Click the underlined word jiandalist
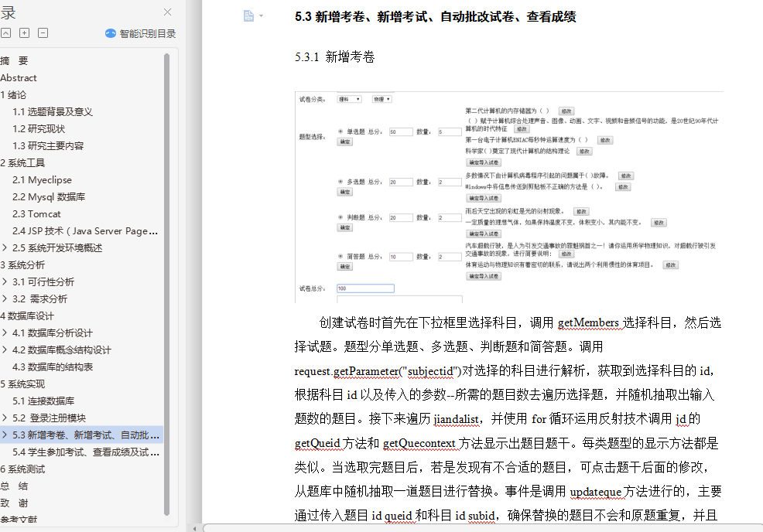763x532 pixels. coord(456,419)
